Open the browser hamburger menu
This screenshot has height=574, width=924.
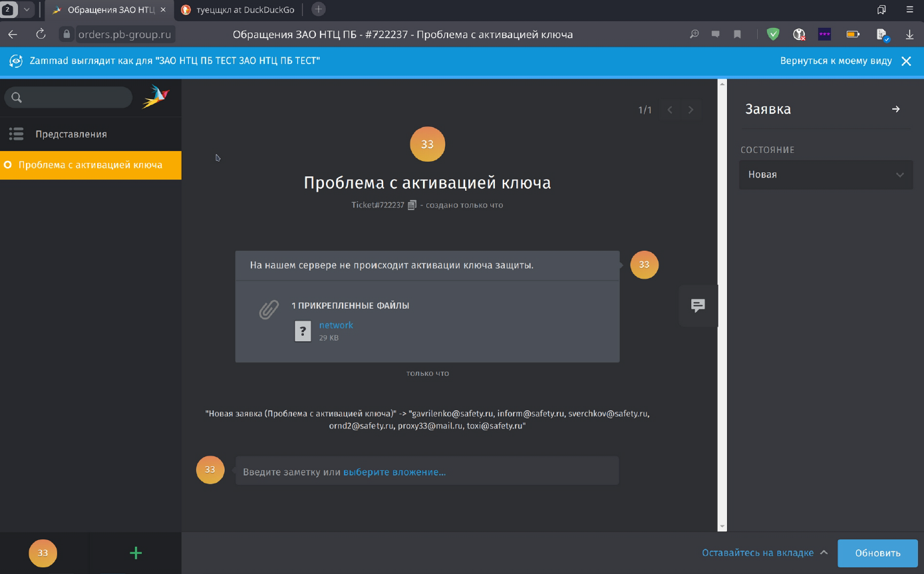[x=909, y=9]
